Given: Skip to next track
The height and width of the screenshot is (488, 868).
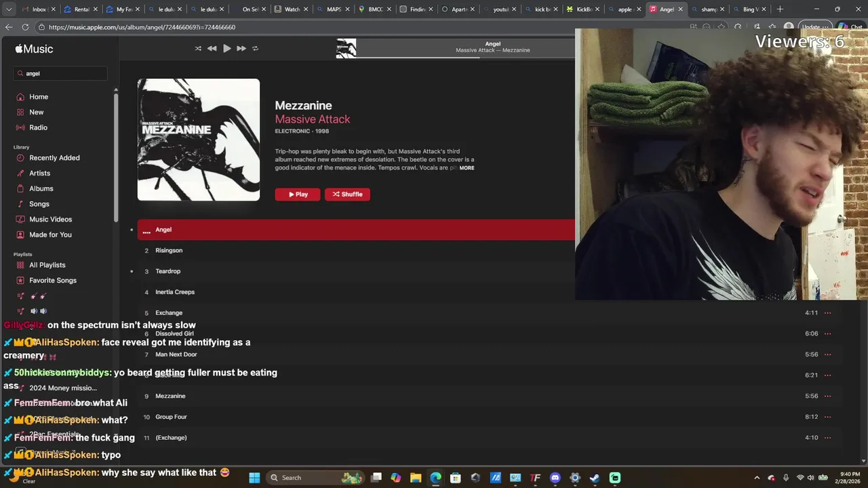Looking at the screenshot, I should 241,48.
